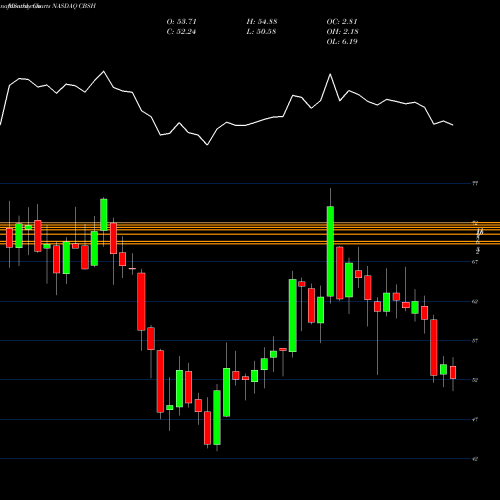Select the low value L: 50.58
This screenshot has width=500, height=500.
coord(262,32)
